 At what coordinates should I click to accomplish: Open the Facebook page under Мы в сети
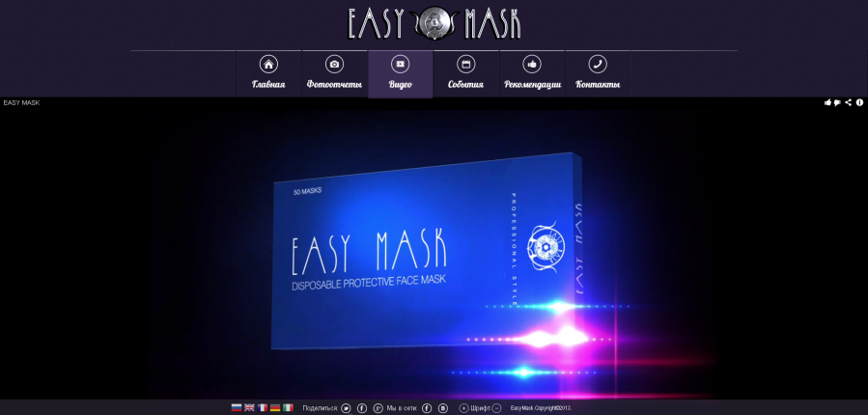click(x=427, y=408)
